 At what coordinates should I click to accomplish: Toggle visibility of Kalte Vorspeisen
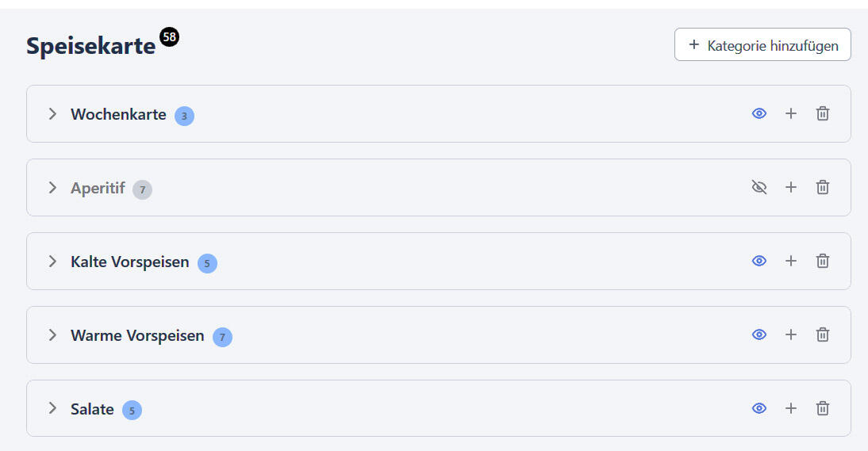click(759, 261)
